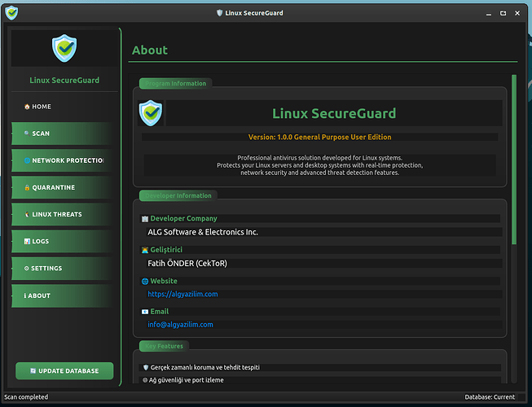Click the info@algyazilim.com email link

coord(180,324)
